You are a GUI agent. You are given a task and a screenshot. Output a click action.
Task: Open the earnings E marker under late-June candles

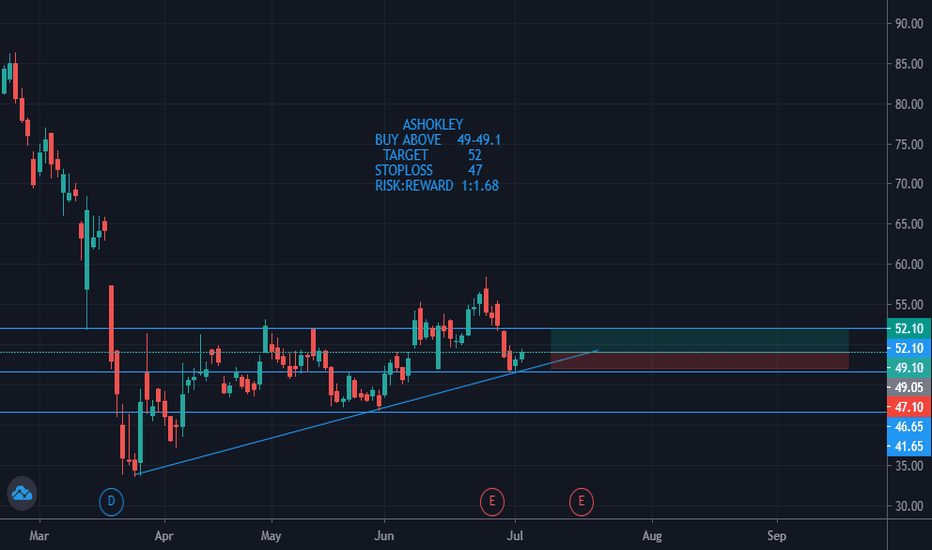(x=492, y=501)
